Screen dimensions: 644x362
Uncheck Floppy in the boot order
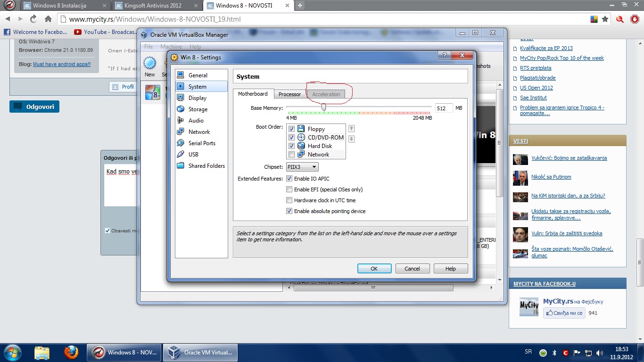pos(291,129)
